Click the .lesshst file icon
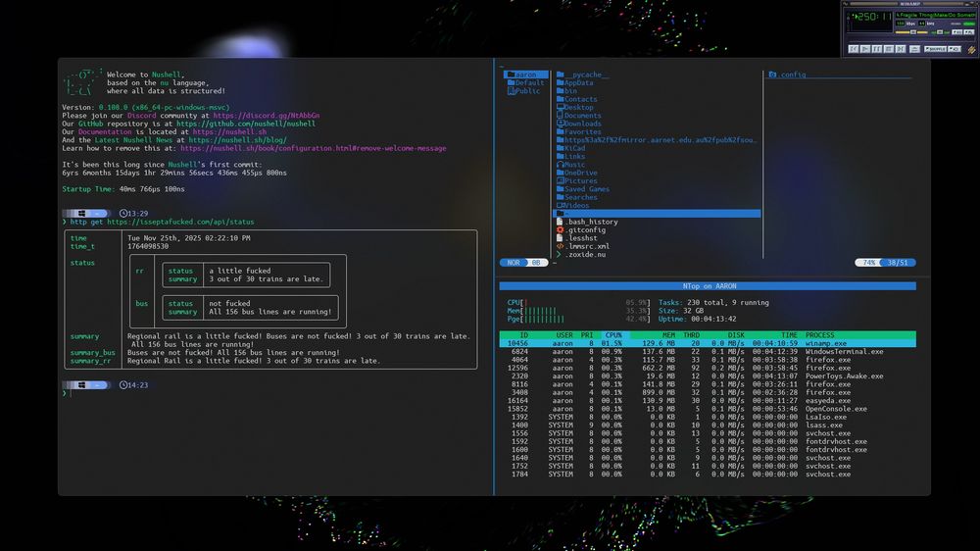This screenshot has width=980, height=551. pos(560,237)
